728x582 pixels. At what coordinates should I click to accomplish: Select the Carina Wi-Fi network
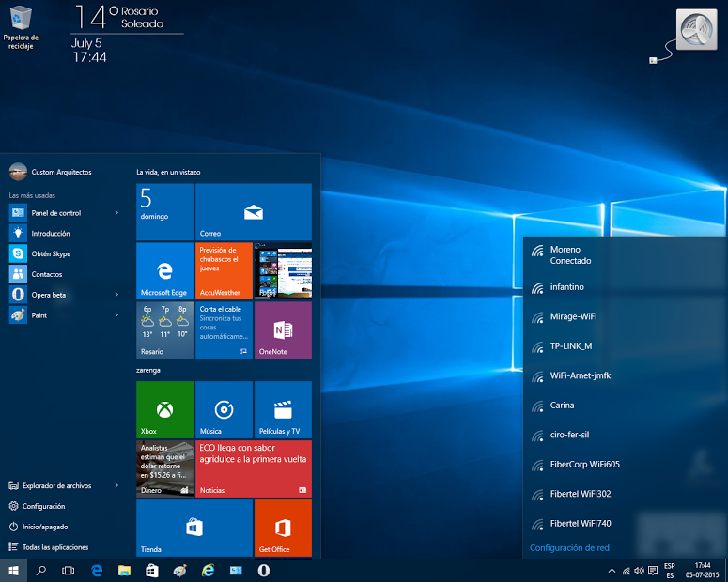[x=625, y=406]
